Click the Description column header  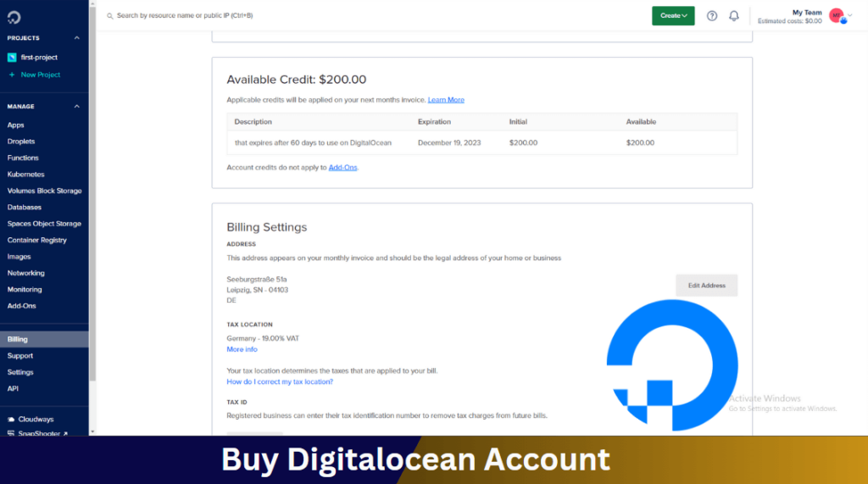pyautogui.click(x=253, y=122)
